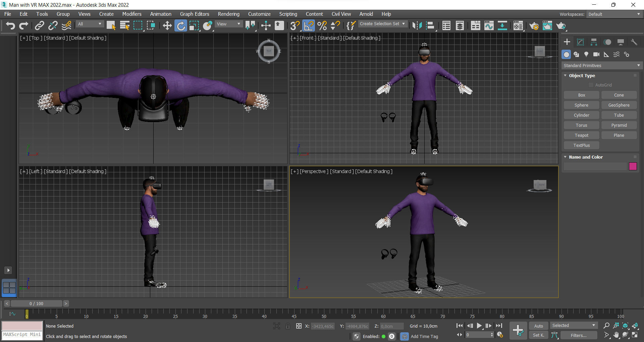Click Rendered Frame Window icon

point(547,26)
